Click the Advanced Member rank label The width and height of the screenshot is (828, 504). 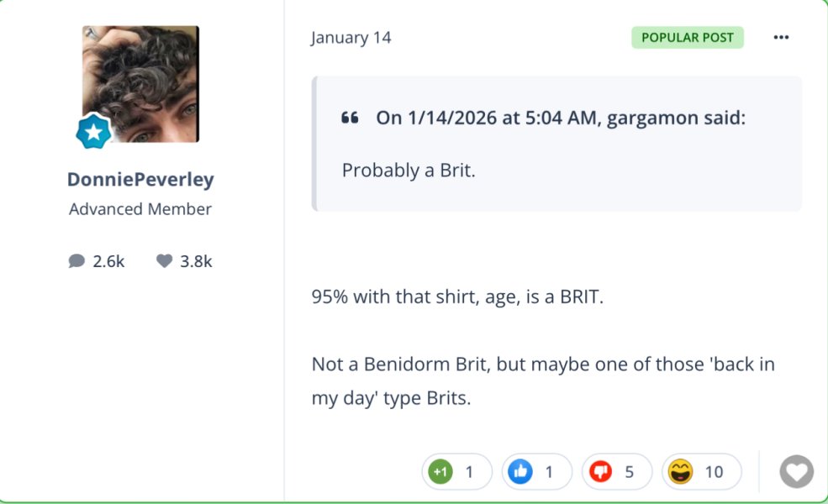[x=140, y=209]
